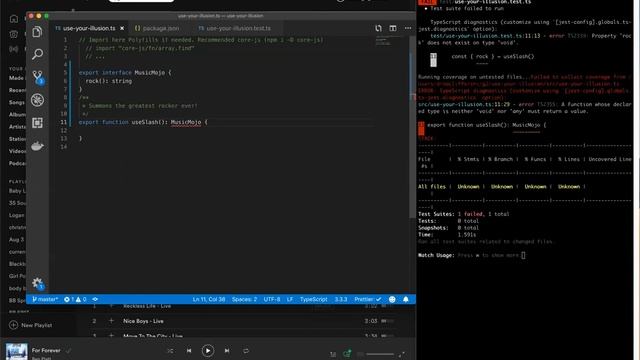Open the Aug 3 playlist in Spotify sidebar
Viewport: 640px width, 360px height.
(17, 240)
